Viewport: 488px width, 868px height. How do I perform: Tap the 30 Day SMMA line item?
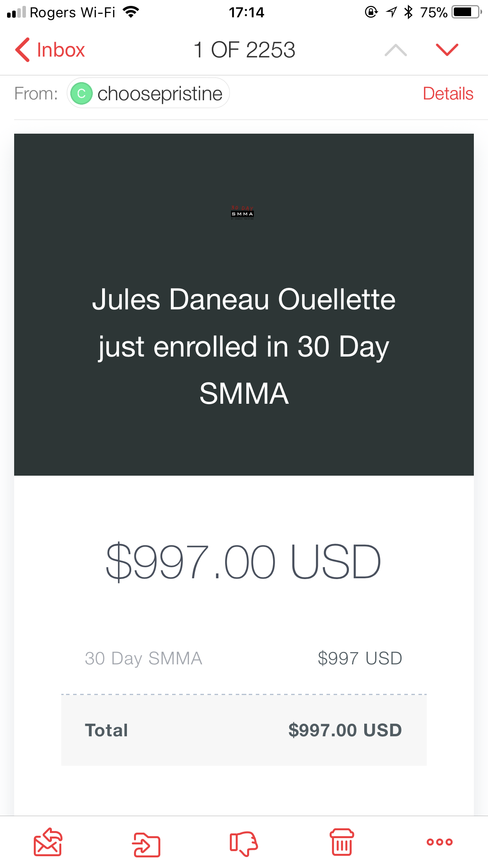point(143,658)
